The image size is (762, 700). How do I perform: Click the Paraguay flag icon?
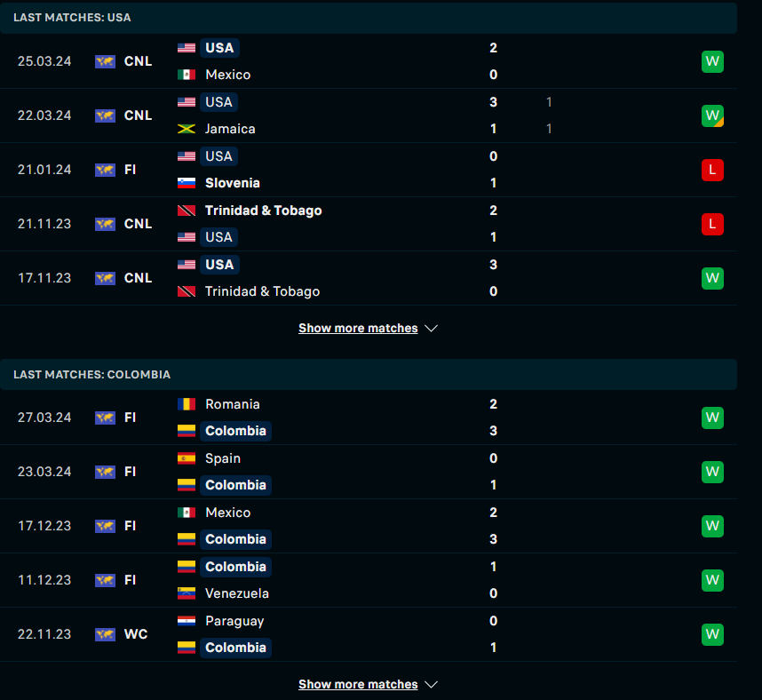187,621
